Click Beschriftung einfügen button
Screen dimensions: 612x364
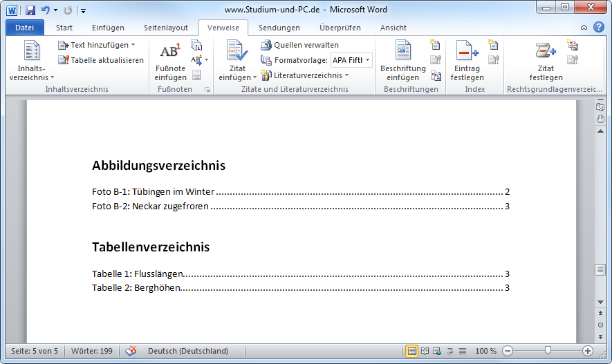click(402, 61)
